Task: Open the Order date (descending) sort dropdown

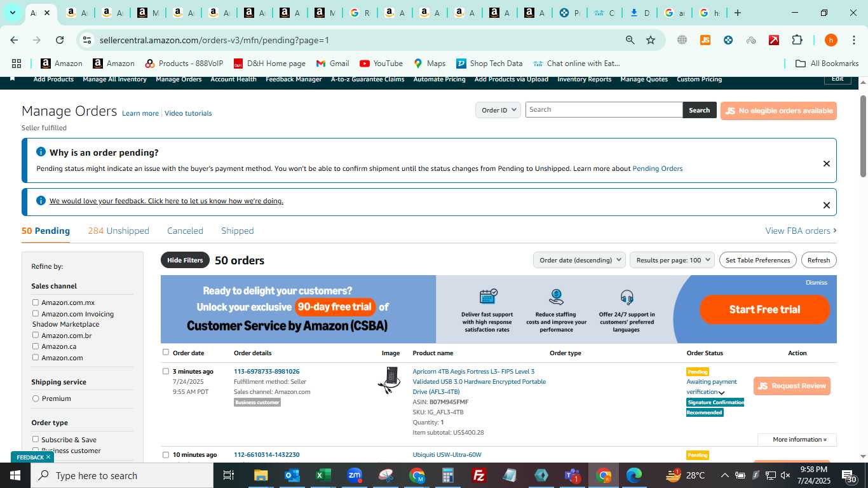Action: (x=580, y=260)
